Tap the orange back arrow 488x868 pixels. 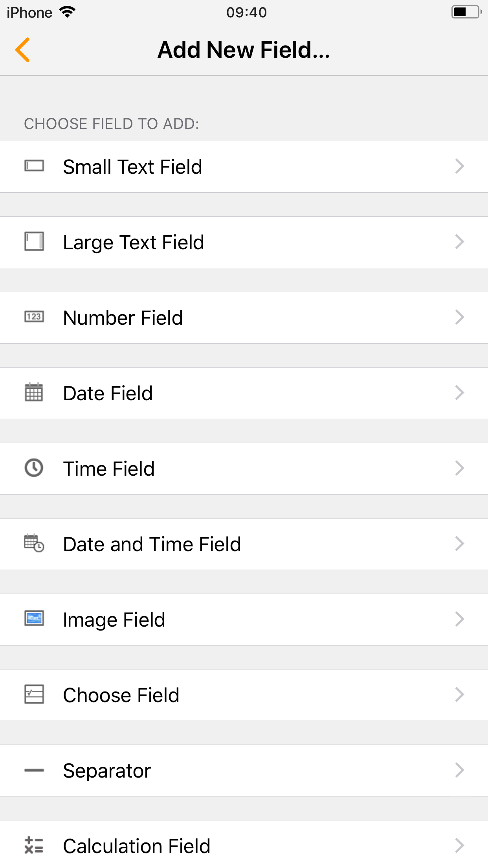click(x=23, y=50)
